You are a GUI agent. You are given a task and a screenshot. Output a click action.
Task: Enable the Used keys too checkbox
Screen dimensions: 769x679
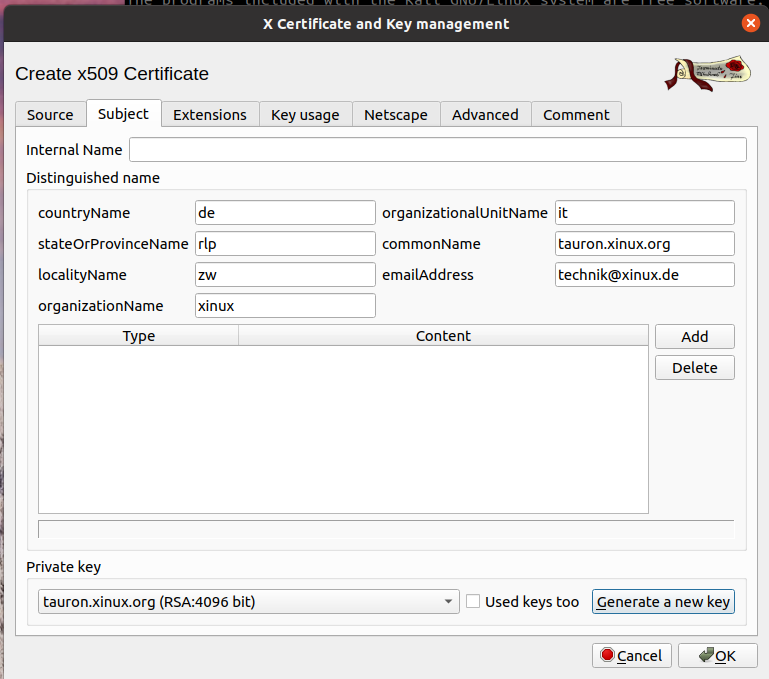[x=474, y=602]
